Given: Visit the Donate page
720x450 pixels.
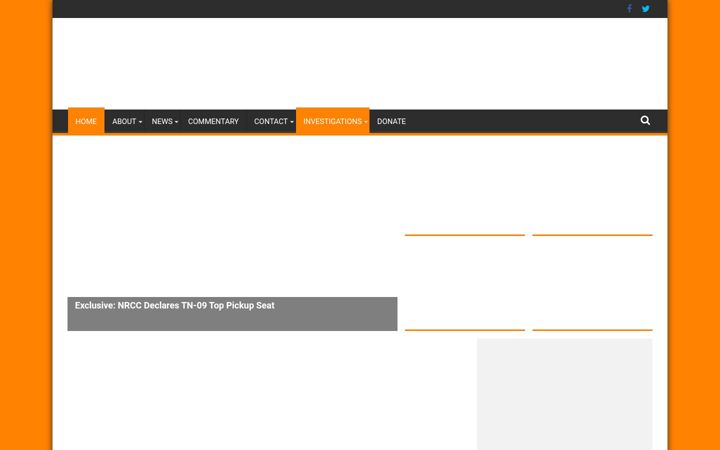Looking at the screenshot, I should pyautogui.click(x=391, y=121).
